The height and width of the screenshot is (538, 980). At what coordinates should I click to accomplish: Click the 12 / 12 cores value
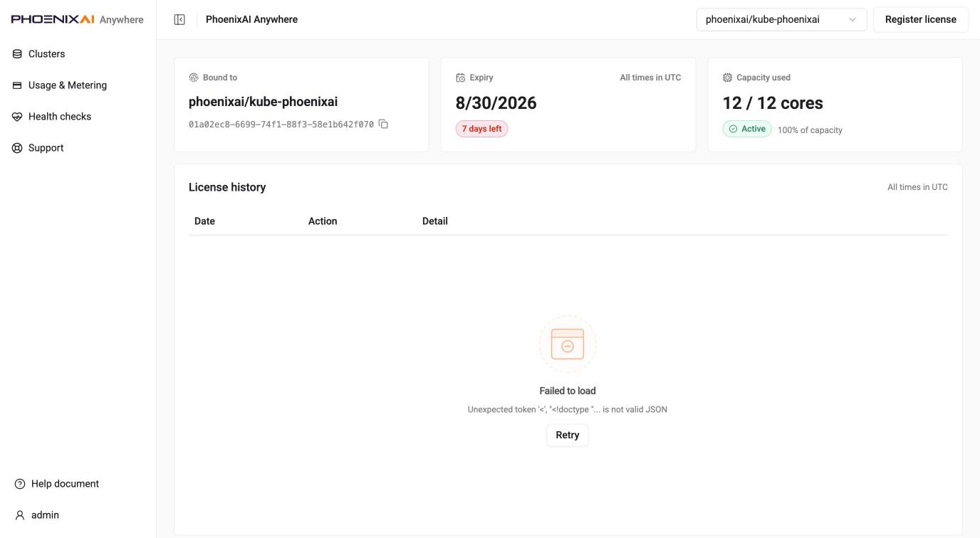773,103
